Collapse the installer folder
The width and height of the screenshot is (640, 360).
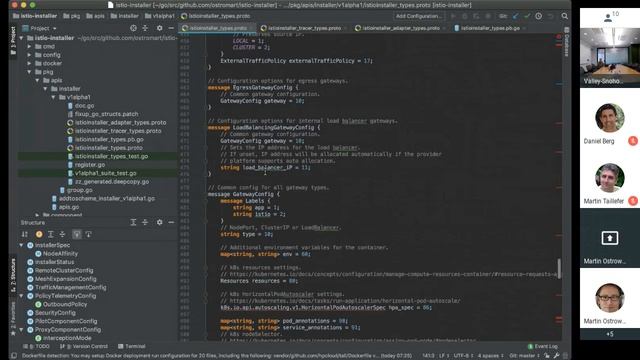click(45, 89)
